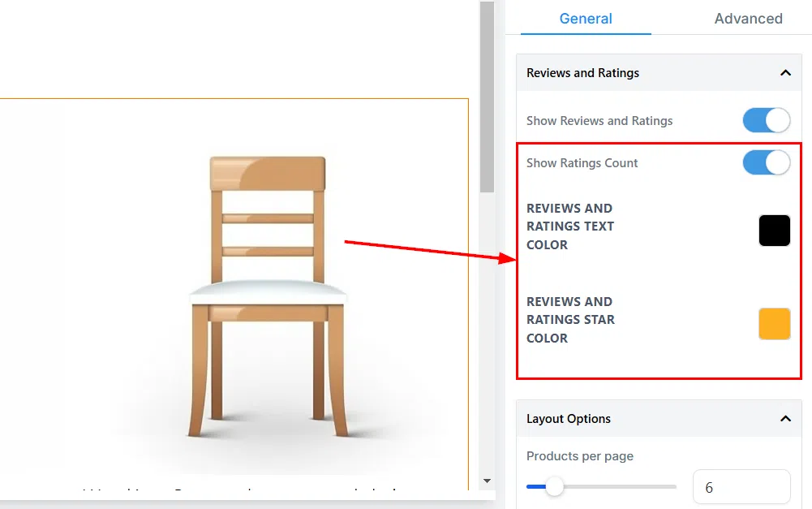Click the Reviews and Ratings header text
This screenshot has height=509, width=812.
pos(582,73)
